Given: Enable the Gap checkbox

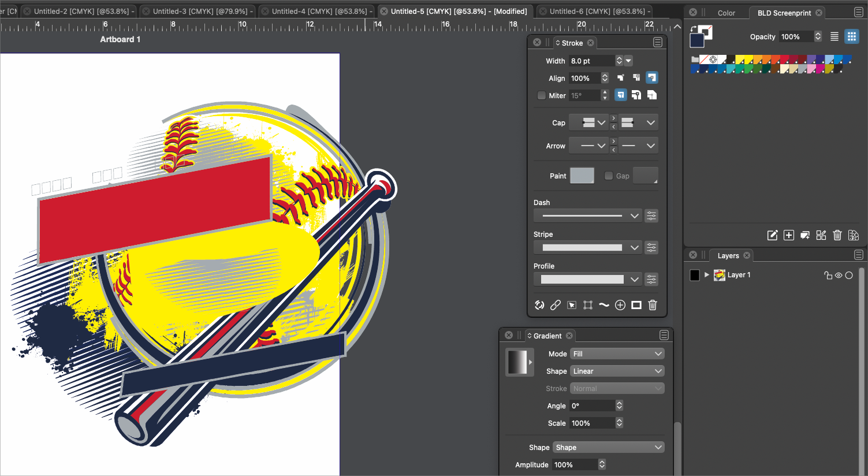Looking at the screenshot, I should pos(609,176).
